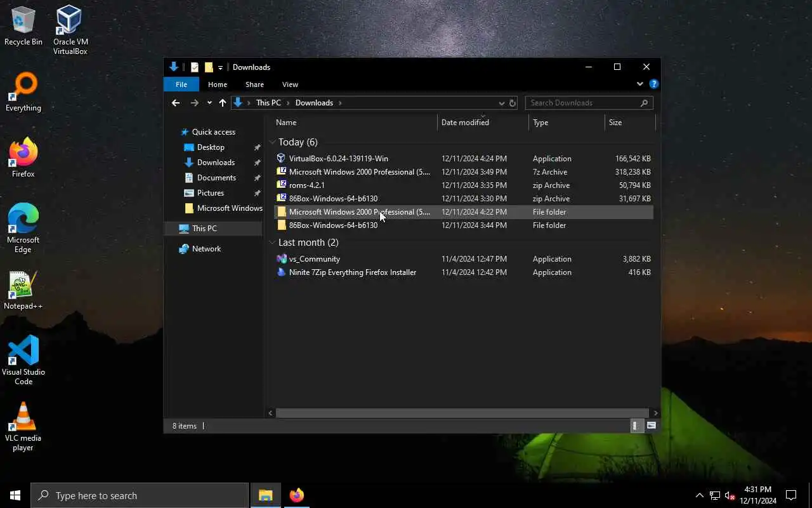Screen dimensions: 812x508
Task: Open the View ribbon tab
Action: 290,84
